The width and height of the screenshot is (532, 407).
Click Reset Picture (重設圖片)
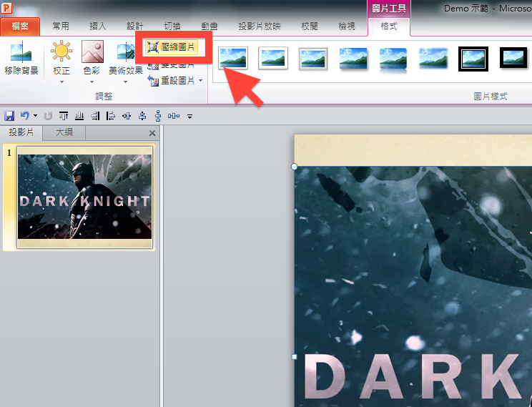(x=172, y=81)
